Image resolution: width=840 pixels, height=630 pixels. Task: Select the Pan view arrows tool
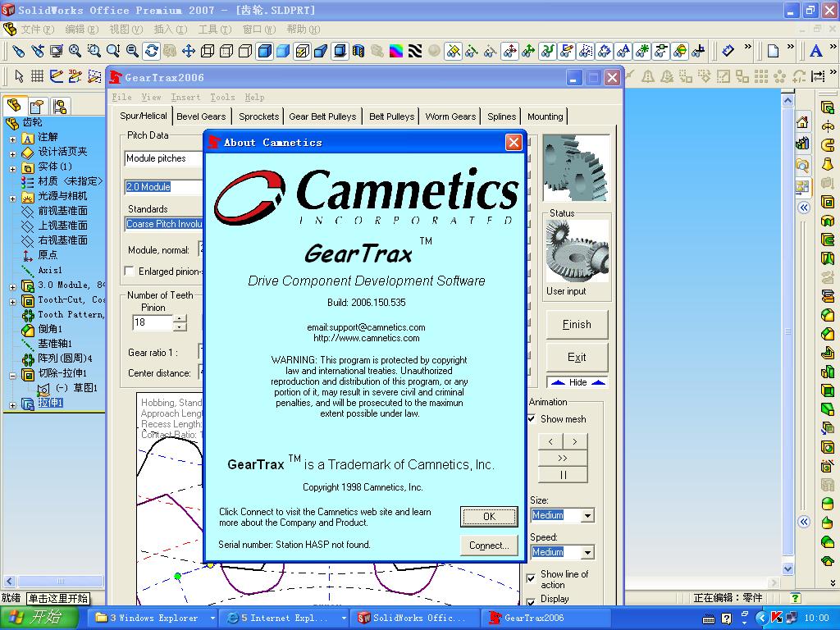click(x=189, y=51)
